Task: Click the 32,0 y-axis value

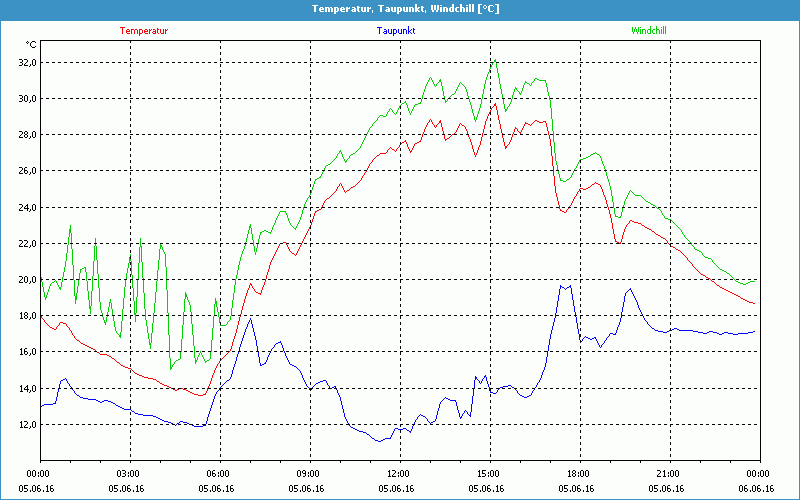Action: click(28, 63)
